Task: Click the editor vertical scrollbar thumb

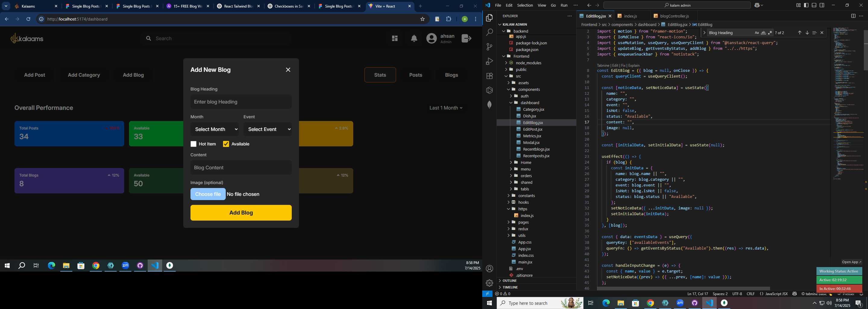Action: pyautogui.click(x=865, y=50)
